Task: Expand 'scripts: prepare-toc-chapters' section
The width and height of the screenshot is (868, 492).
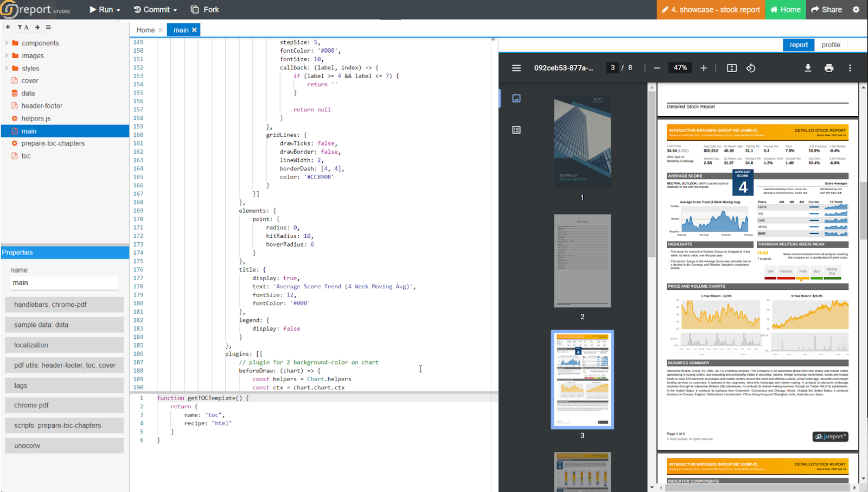Action: point(65,425)
